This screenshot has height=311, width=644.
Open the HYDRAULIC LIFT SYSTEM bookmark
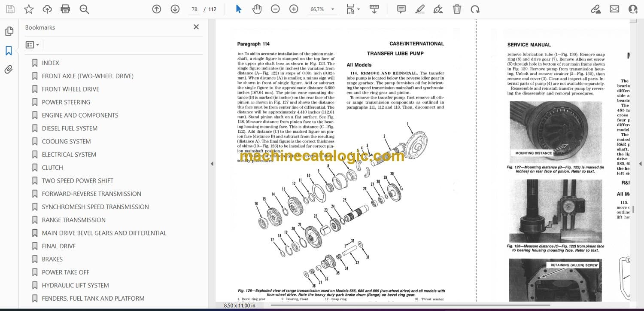click(75, 286)
